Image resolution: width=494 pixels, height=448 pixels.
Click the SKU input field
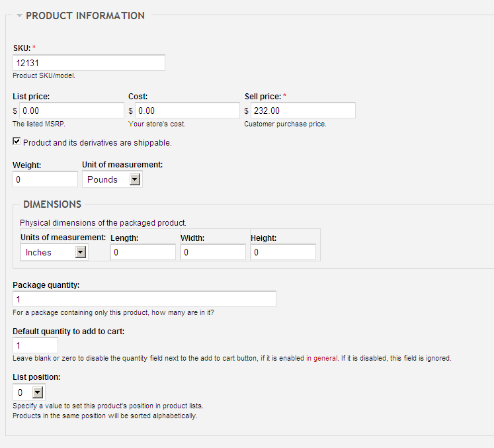click(x=89, y=63)
